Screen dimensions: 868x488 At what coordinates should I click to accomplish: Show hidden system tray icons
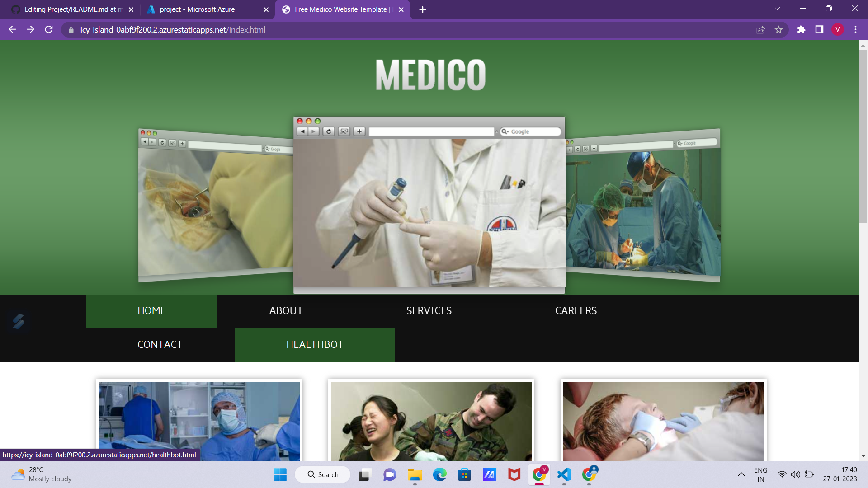pos(741,474)
